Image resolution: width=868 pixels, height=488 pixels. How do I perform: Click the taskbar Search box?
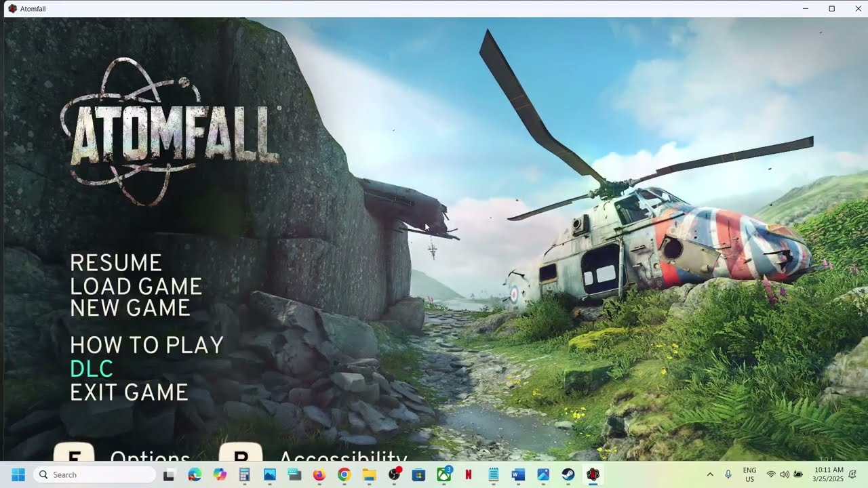pyautogui.click(x=94, y=474)
